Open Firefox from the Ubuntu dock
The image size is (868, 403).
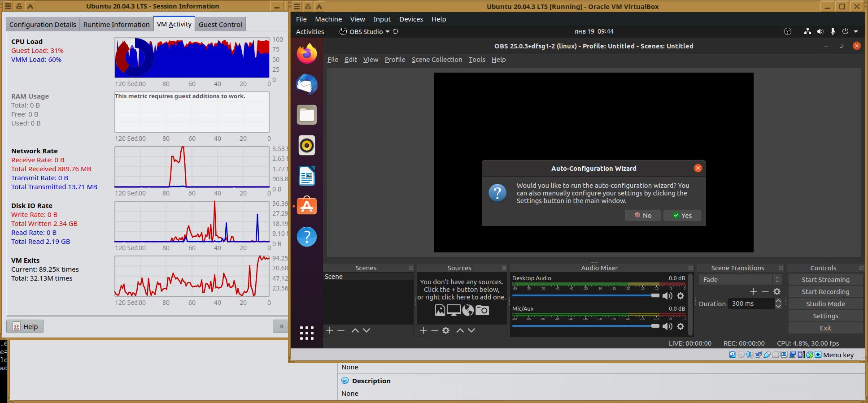pyautogui.click(x=307, y=54)
